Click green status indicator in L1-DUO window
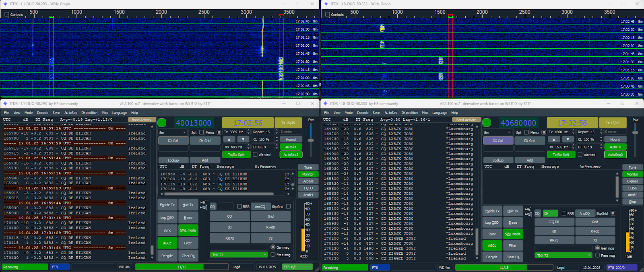Screen dimensions: 644x272 [162, 123]
